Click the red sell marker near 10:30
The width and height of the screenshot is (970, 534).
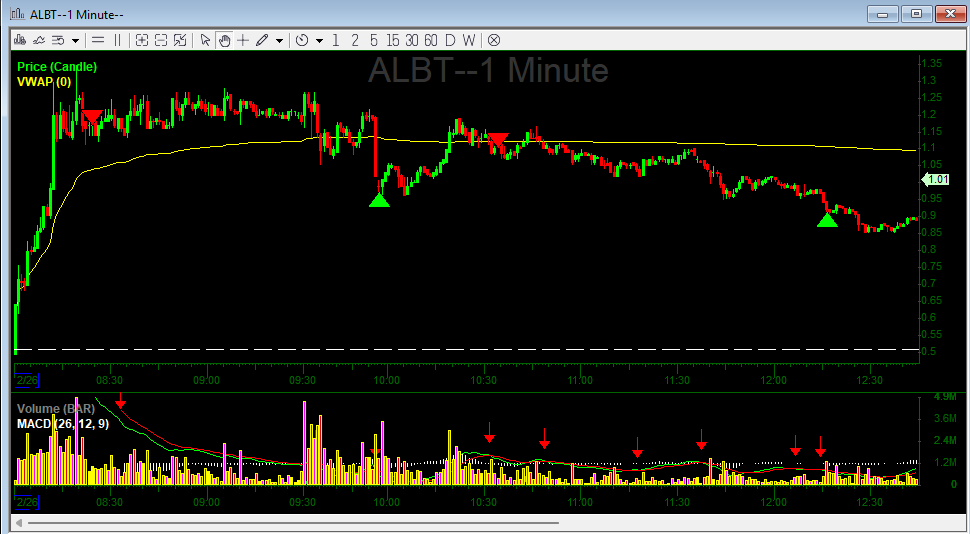(498, 139)
